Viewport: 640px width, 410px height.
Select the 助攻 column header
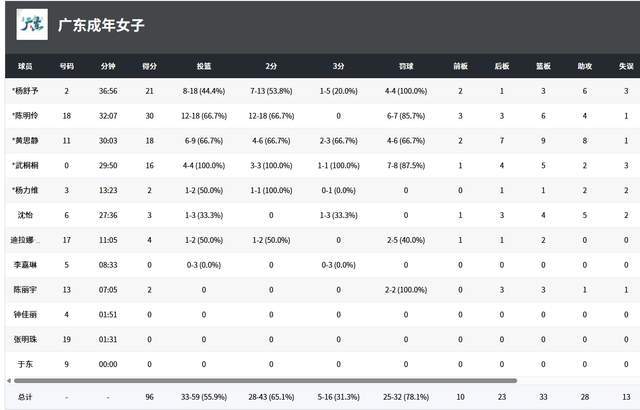(x=584, y=66)
